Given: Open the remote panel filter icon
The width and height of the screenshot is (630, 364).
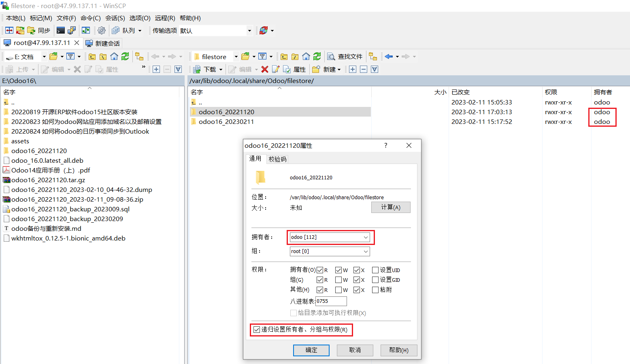Looking at the screenshot, I should [262, 57].
